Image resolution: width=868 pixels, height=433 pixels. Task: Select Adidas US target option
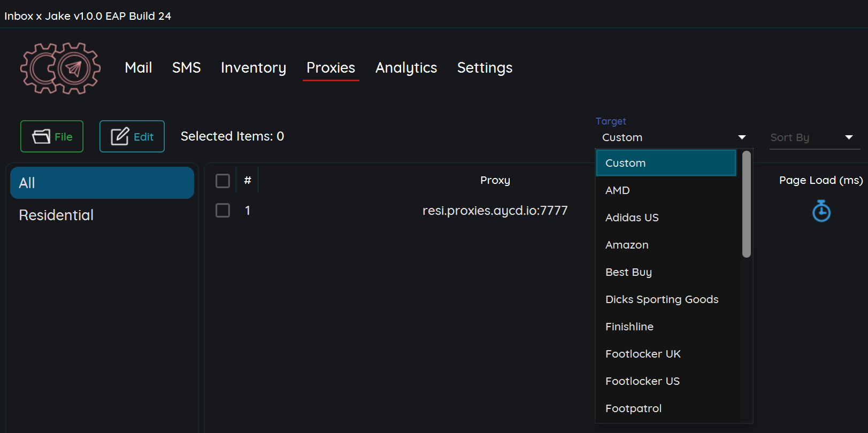click(x=666, y=218)
